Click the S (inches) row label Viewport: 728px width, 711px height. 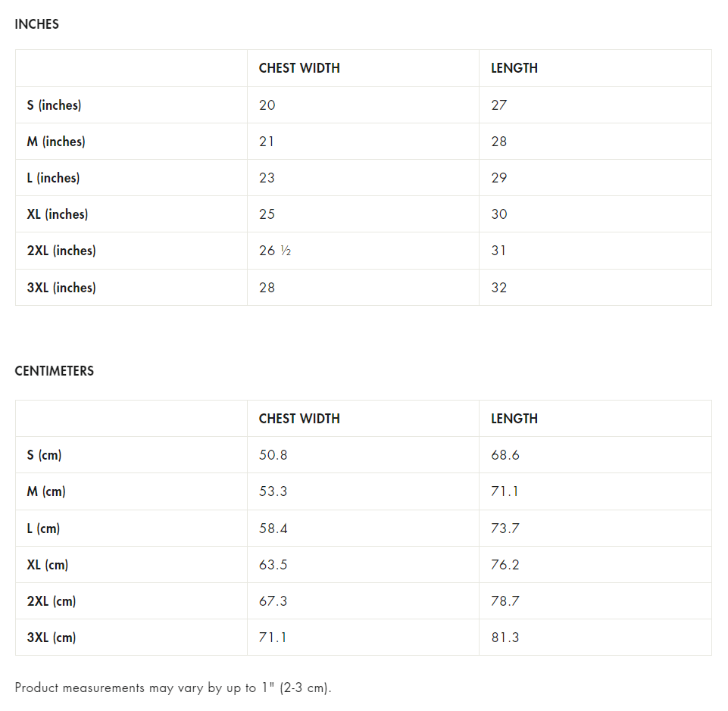(x=54, y=105)
